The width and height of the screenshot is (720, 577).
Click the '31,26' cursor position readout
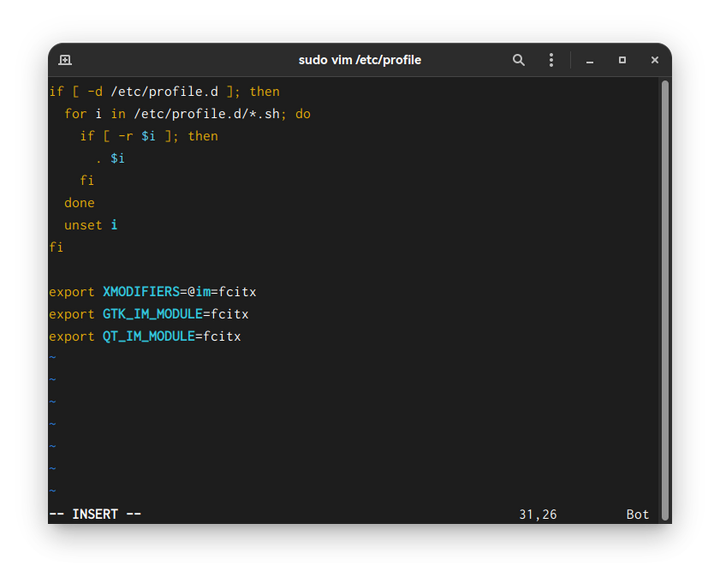click(x=537, y=514)
